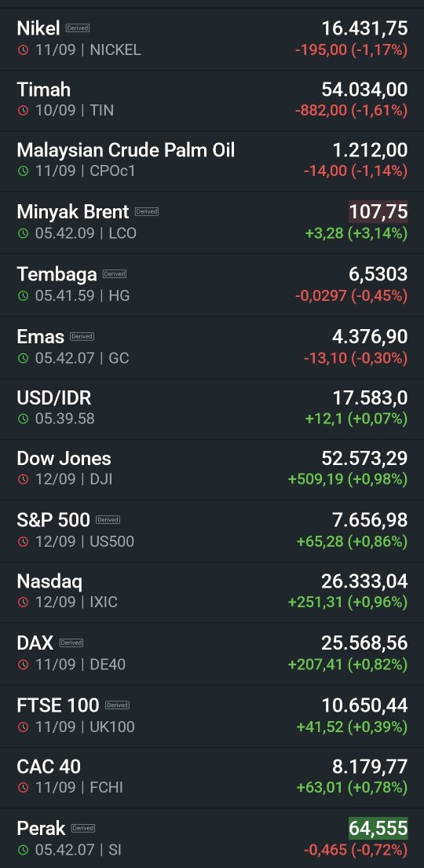
Task: Click the Derived badge next to FTSE 100
Action: 117,705
